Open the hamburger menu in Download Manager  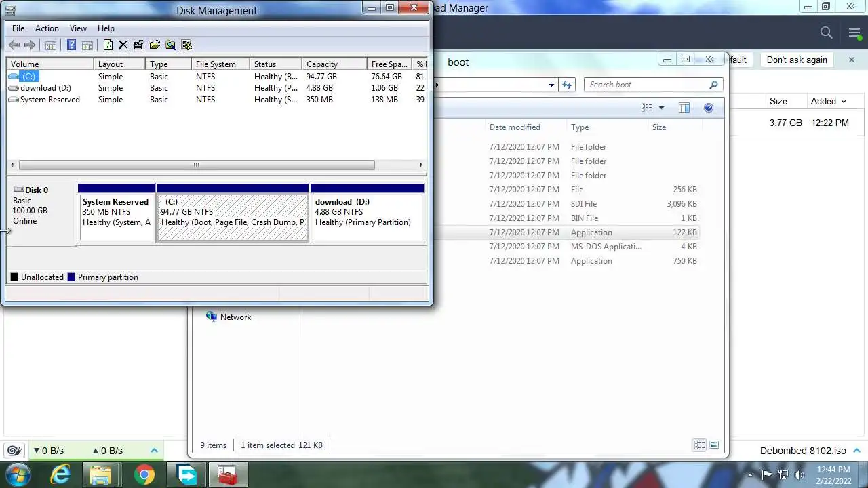click(854, 33)
